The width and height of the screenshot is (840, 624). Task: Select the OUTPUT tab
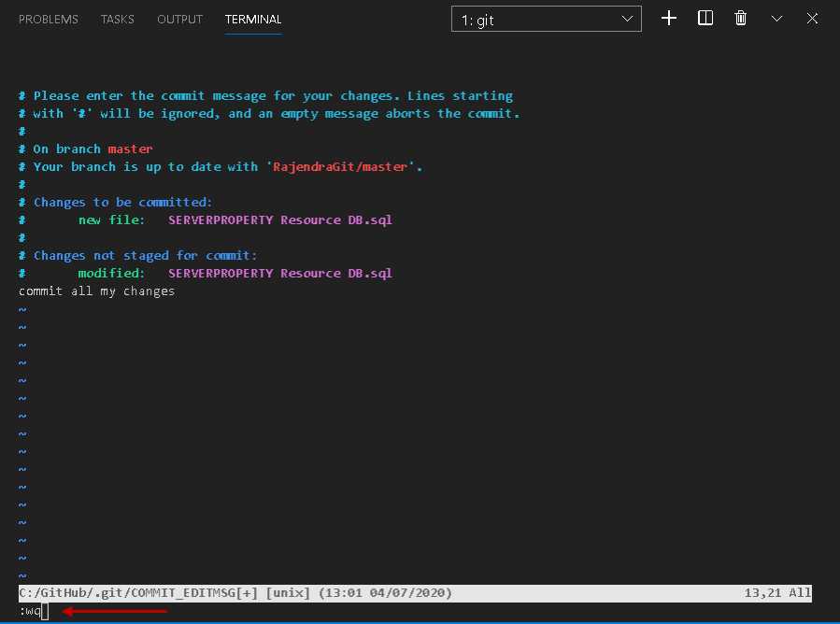179,20
